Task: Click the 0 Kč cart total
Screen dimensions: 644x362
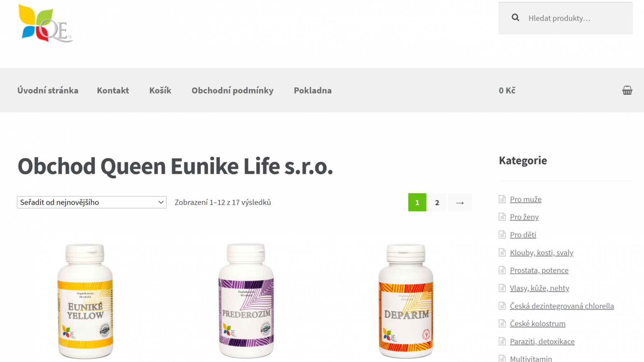Action: point(507,90)
